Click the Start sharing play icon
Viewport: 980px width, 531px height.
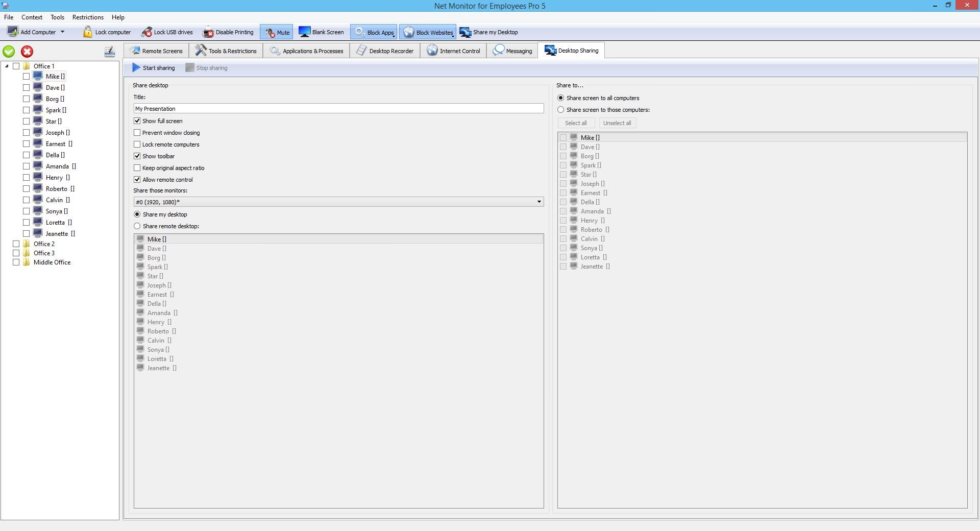click(x=136, y=67)
